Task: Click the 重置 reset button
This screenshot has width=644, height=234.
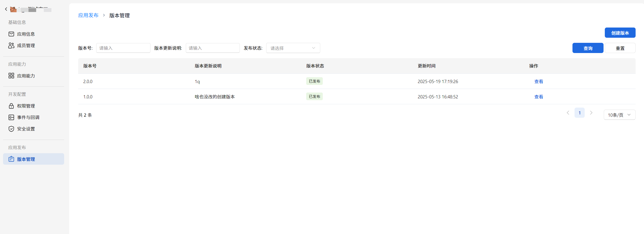Action: [620, 48]
